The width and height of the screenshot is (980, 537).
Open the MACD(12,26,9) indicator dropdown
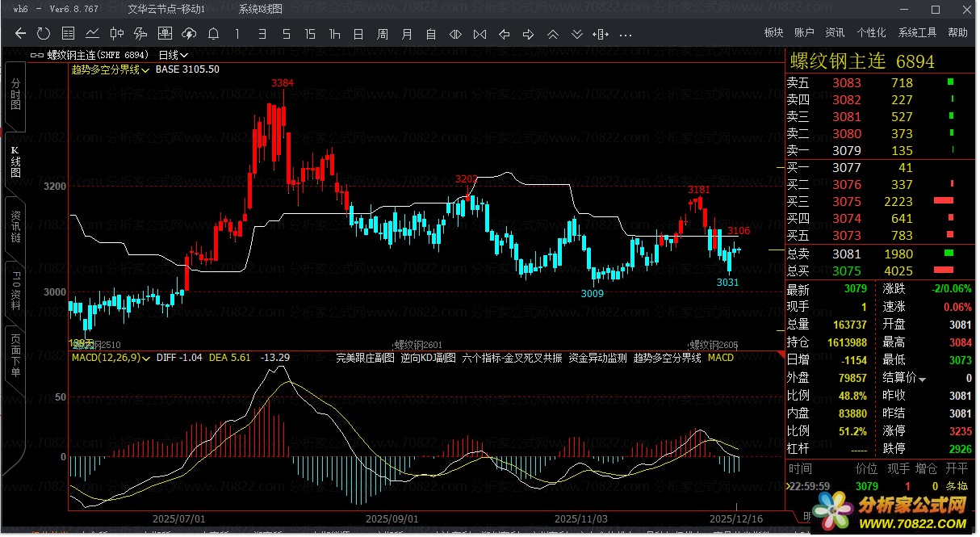(111, 357)
